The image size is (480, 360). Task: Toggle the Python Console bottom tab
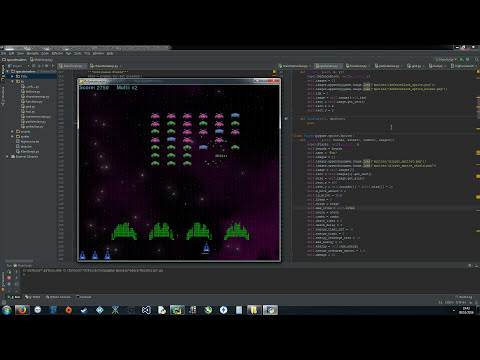[58, 297]
